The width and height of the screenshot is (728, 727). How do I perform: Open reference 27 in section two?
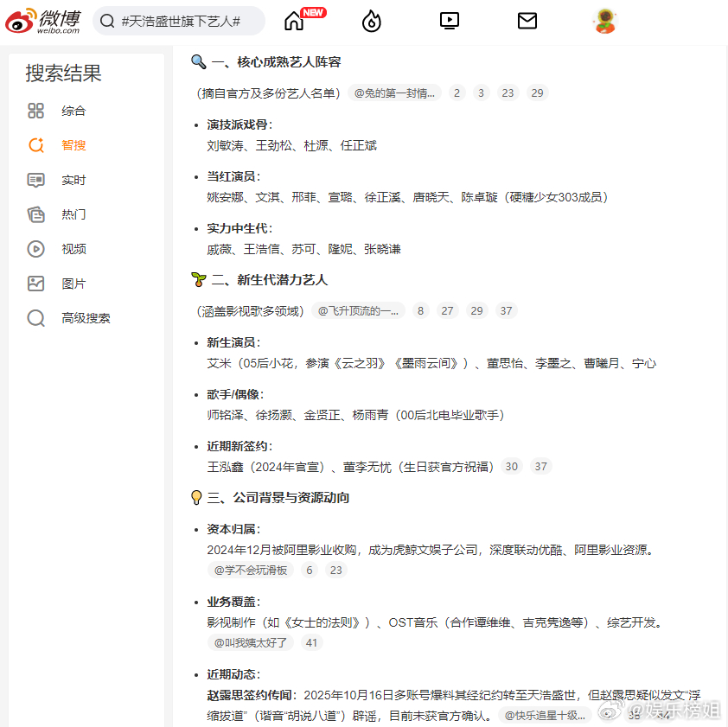point(448,310)
